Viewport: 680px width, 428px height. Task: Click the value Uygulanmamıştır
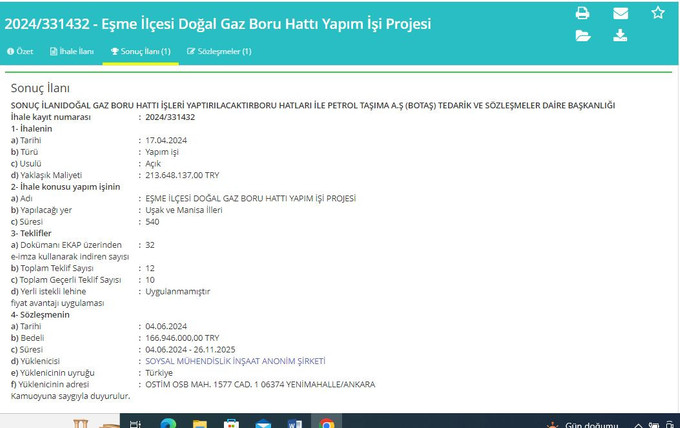click(x=177, y=291)
